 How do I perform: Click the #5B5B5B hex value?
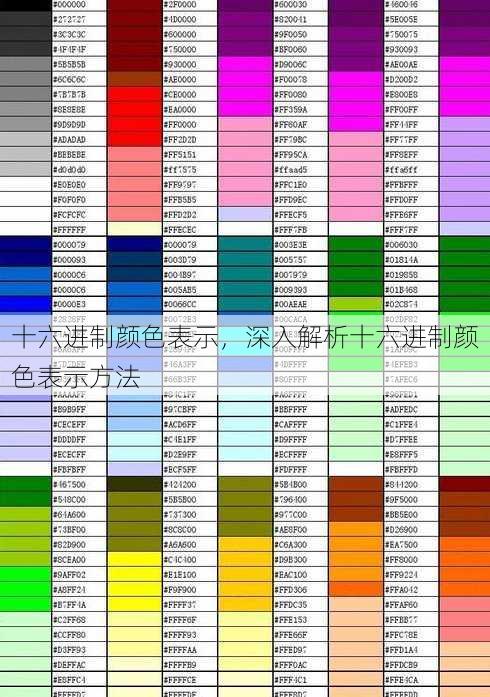click(x=69, y=64)
